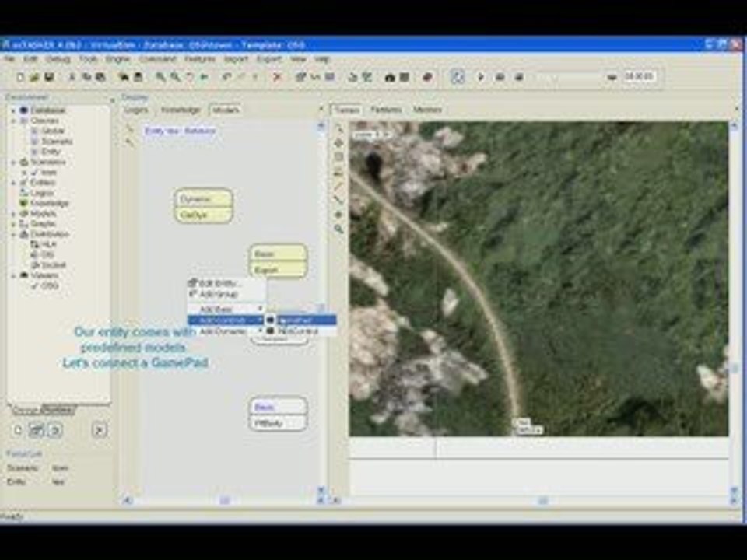Click the Open folder toolbar icon
Screen dimensions: 747x560
34,77
